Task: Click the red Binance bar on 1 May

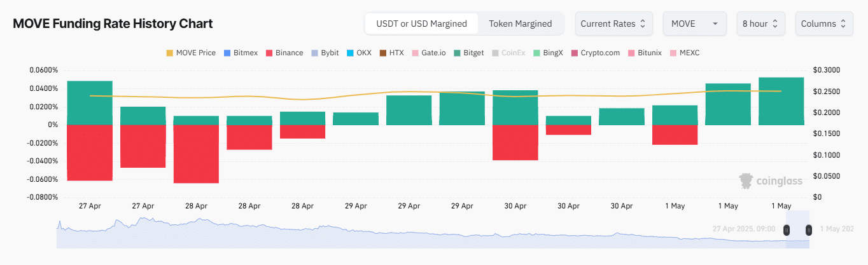Action: (675, 135)
